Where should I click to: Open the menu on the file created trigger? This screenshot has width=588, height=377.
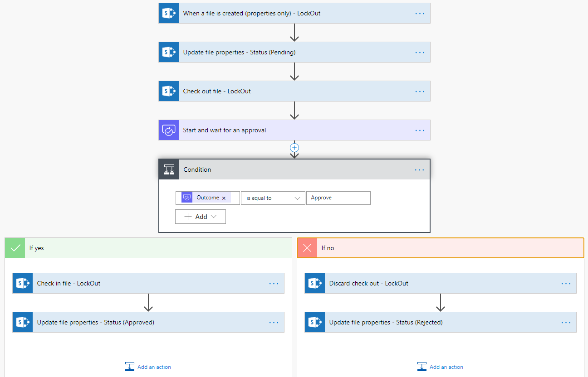click(x=419, y=13)
